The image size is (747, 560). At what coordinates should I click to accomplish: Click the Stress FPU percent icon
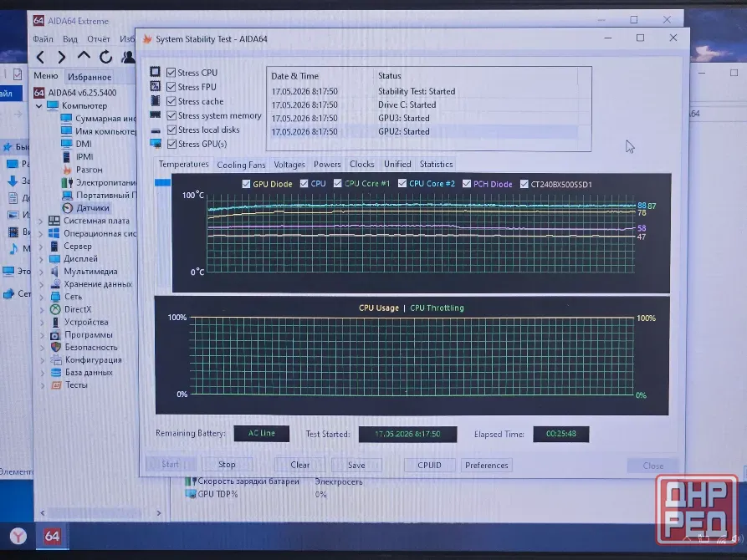[155, 86]
